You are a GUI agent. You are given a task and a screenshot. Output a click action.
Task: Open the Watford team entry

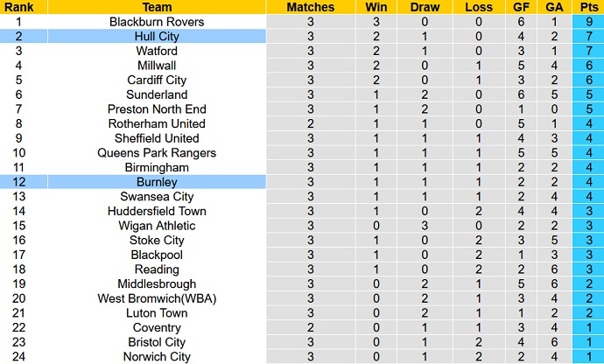pos(157,51)
